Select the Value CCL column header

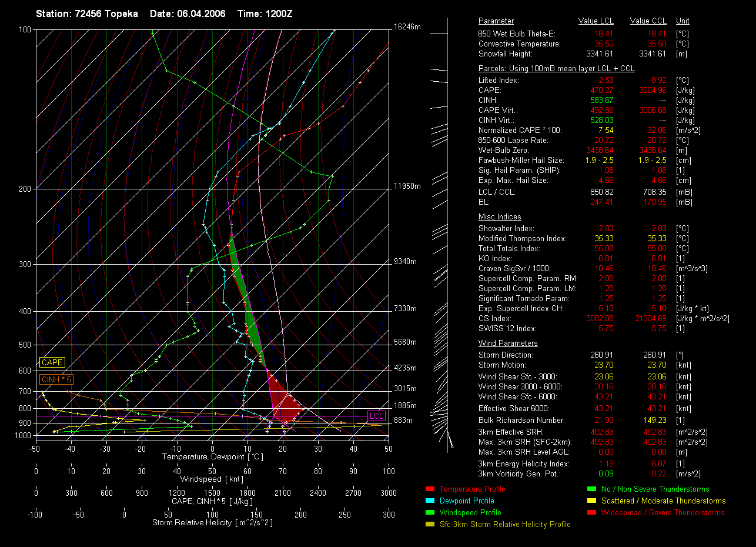pyautogui.click(x=648, y=21)
